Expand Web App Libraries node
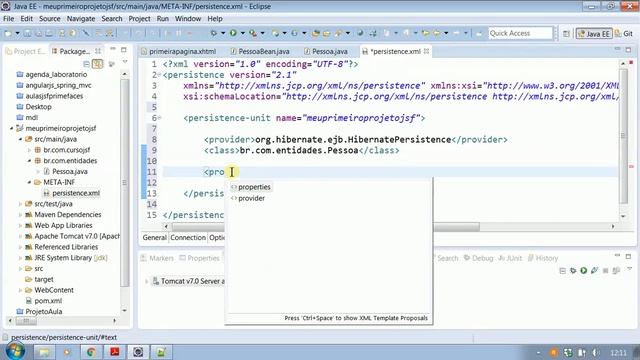The image size is (640, 360). point(20,225)
